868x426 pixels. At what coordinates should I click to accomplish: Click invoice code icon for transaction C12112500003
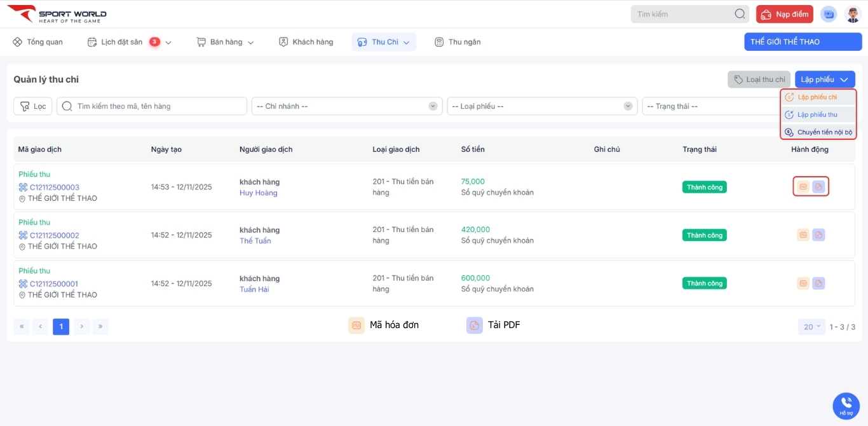803,187
